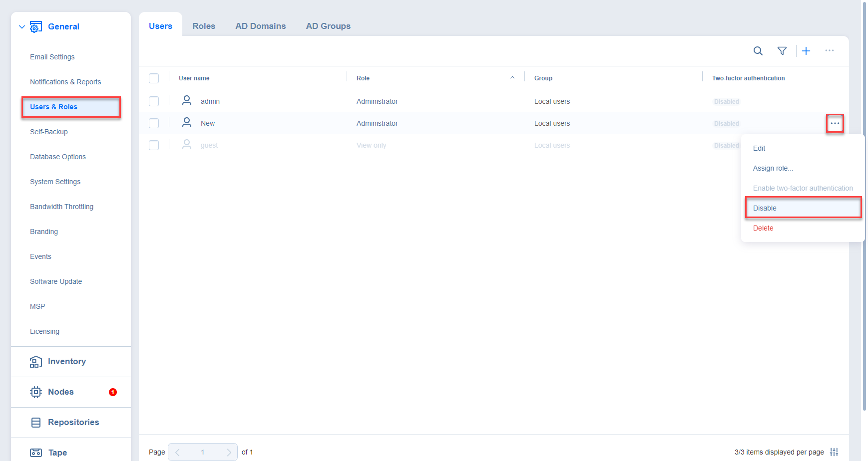The height and width of the screenshot is (461, 868).
Task: Click the search magnifier icon
Action: tap(758, 51)
